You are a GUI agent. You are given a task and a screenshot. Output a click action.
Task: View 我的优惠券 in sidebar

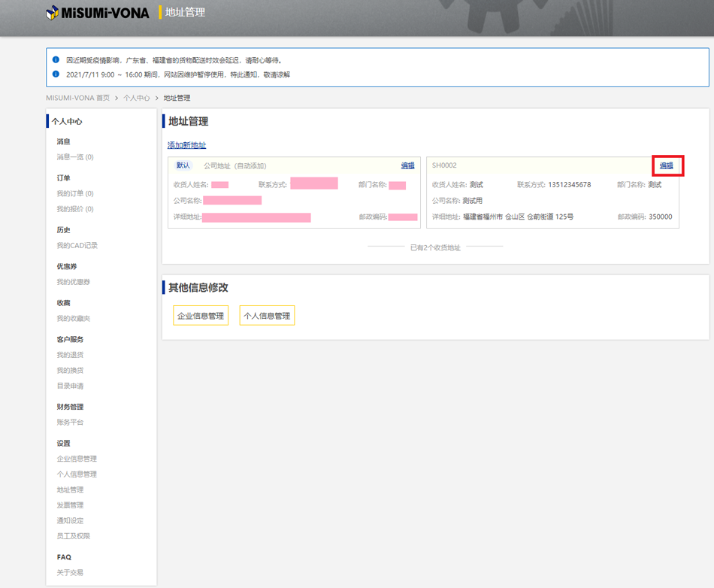73,282
